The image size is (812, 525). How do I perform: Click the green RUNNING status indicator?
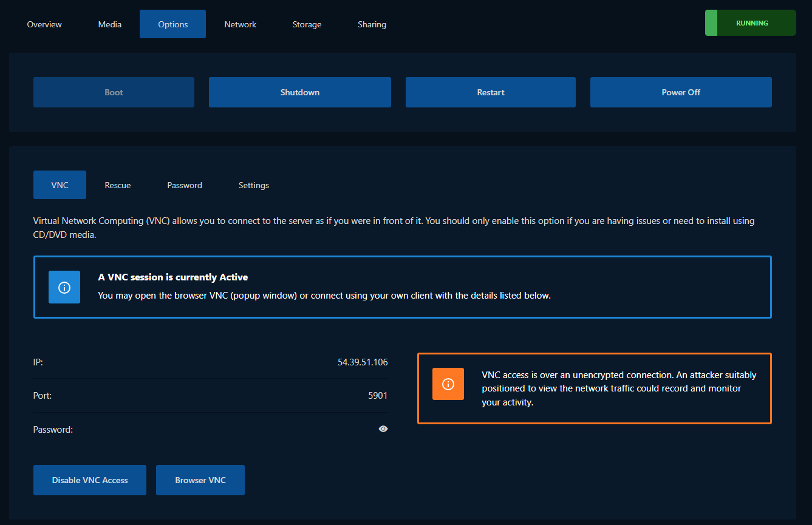pos(750,23)
